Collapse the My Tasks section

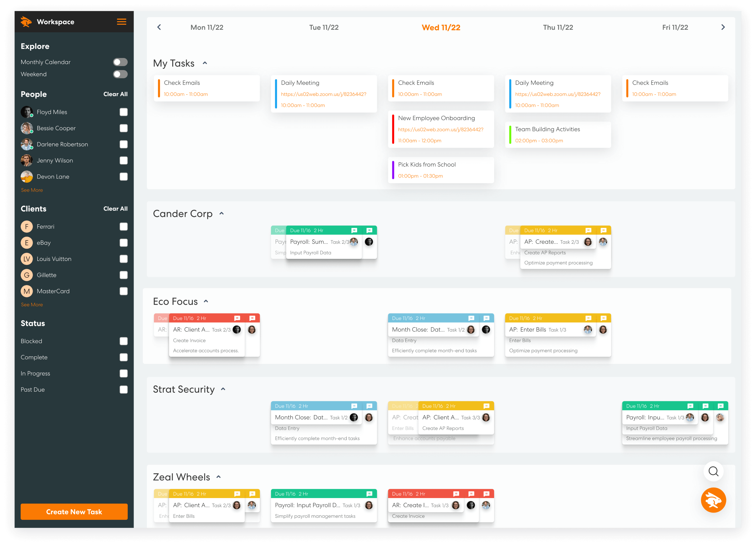[x=205, y=63]
